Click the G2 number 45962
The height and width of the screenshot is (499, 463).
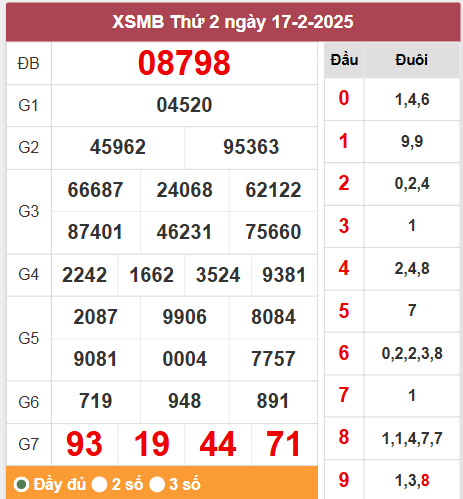tap(118, 147)
